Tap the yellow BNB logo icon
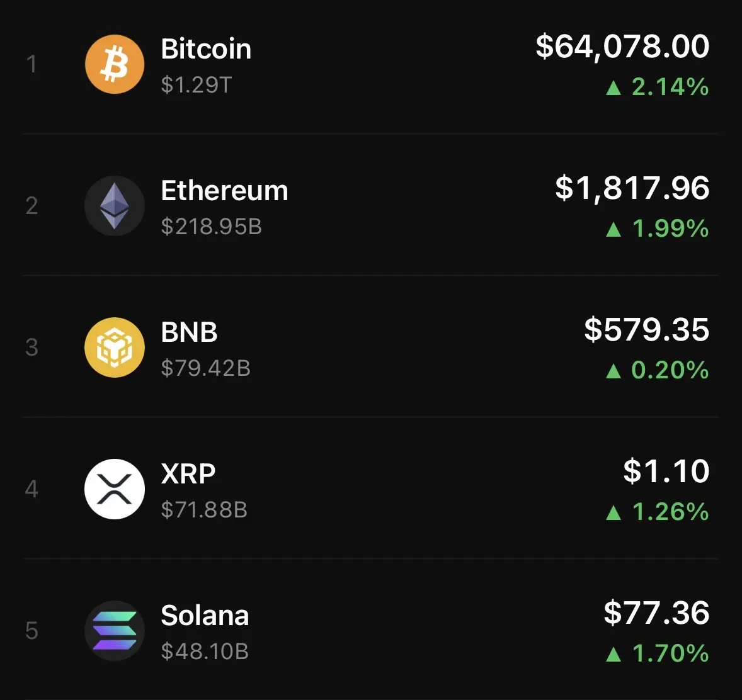Viewport: 742px width, 700px height. click(x=115, y=347)
